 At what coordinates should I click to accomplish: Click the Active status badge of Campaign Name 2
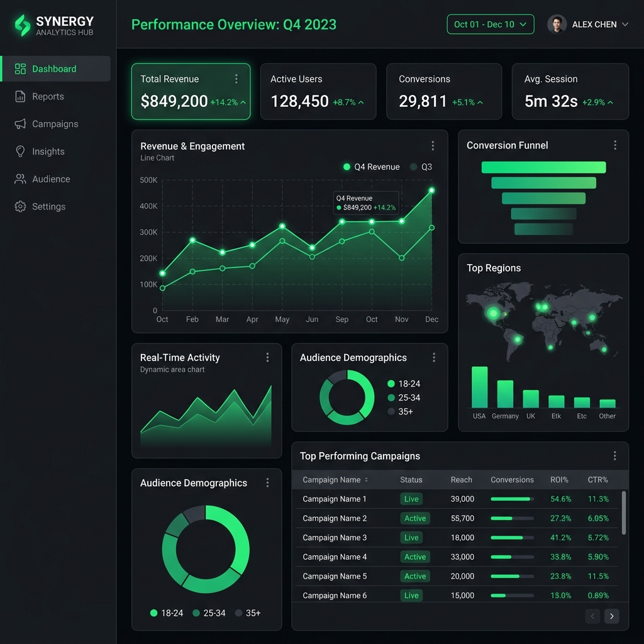[415, 518]
